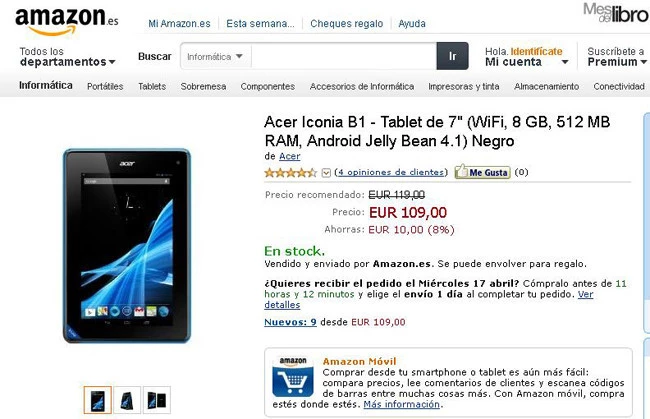The width and height of the screenshot is (650, 419).
Task: Click the Ir search button
Action: click(x=452, y=56)
